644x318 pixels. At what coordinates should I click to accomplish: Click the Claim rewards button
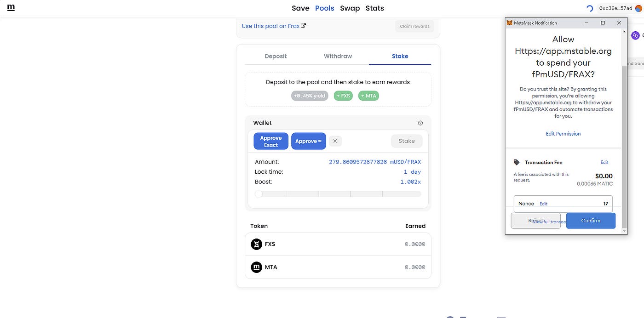click(x=414, y=26)
